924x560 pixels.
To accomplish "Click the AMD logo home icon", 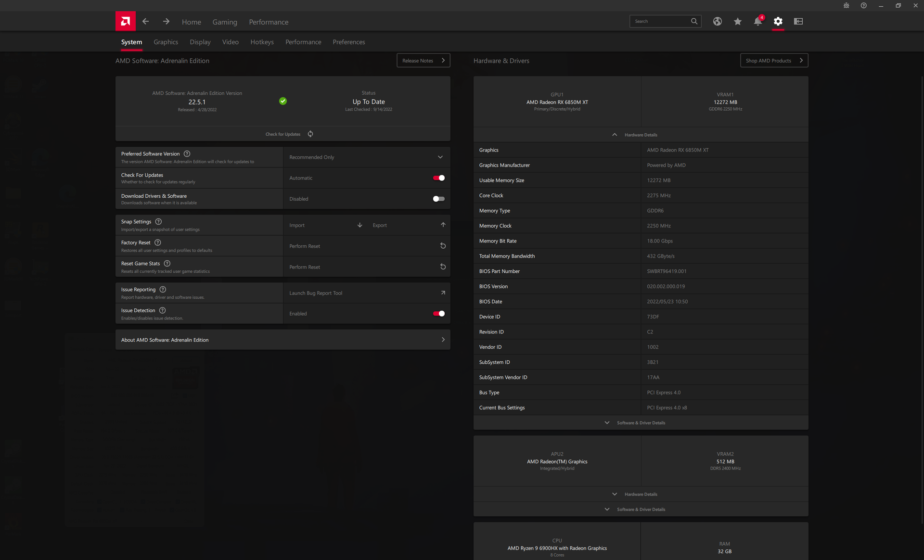I will pos(125,21).
